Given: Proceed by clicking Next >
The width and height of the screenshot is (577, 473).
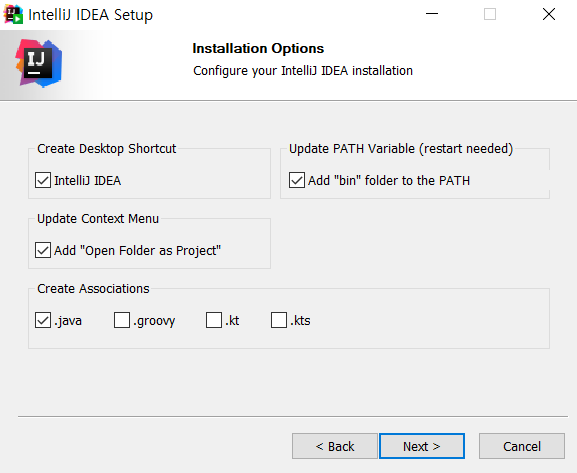Looking at the screenshot, I should tap(422, 446).
